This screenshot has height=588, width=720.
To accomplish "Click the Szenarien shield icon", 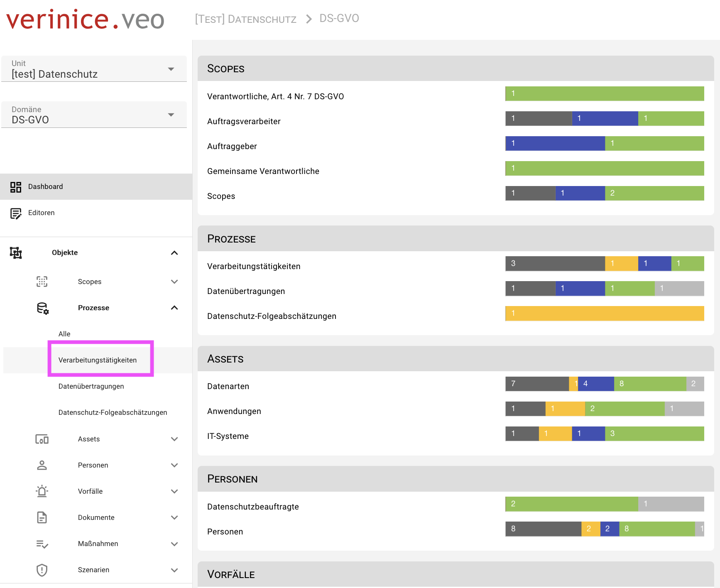I will coord(42,570).
